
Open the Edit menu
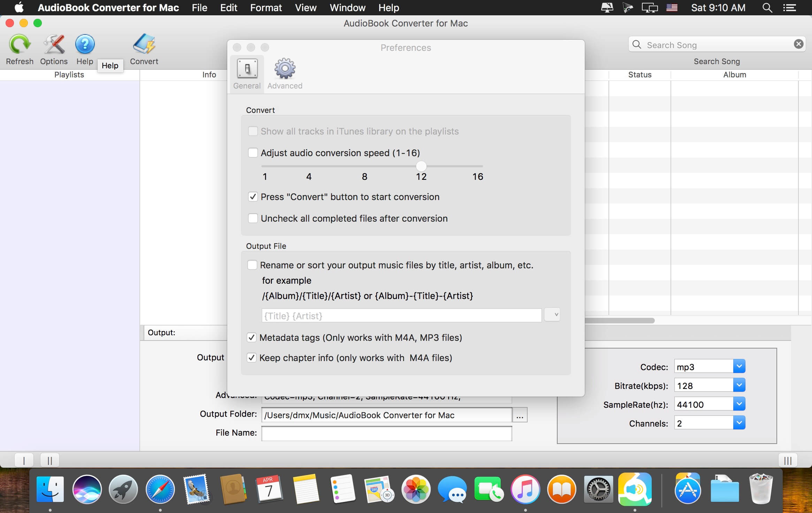point(229,8)
